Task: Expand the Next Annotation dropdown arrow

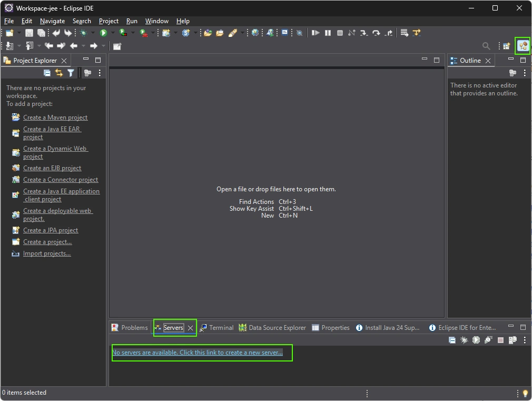Action: (19, 46)
